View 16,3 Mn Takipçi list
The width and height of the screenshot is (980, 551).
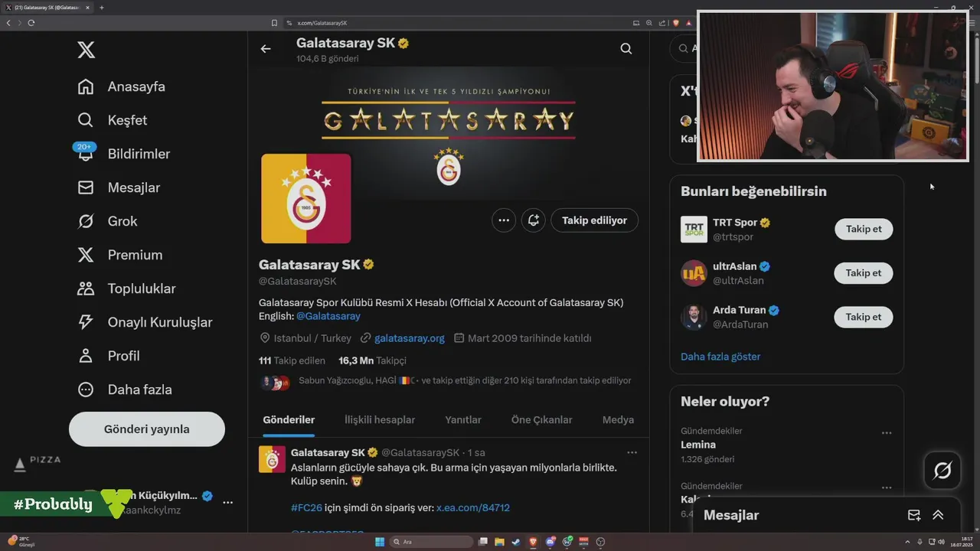tap(372, 360)
